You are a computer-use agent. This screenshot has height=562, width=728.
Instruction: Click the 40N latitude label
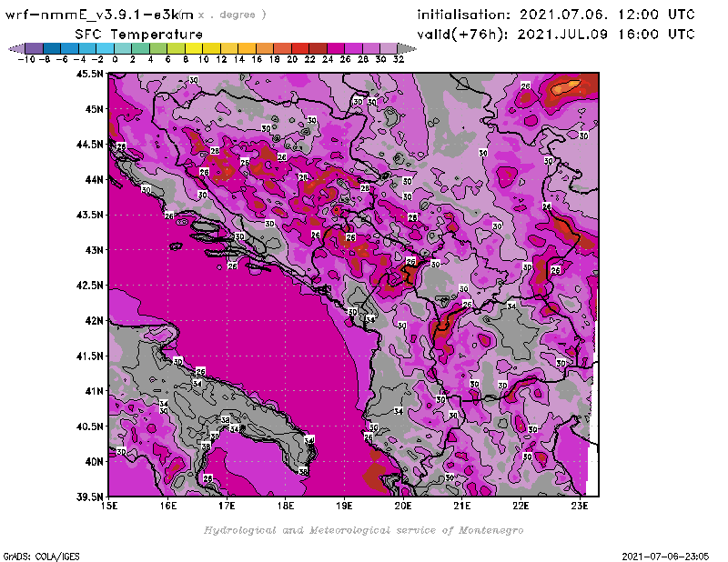(94, 462)
